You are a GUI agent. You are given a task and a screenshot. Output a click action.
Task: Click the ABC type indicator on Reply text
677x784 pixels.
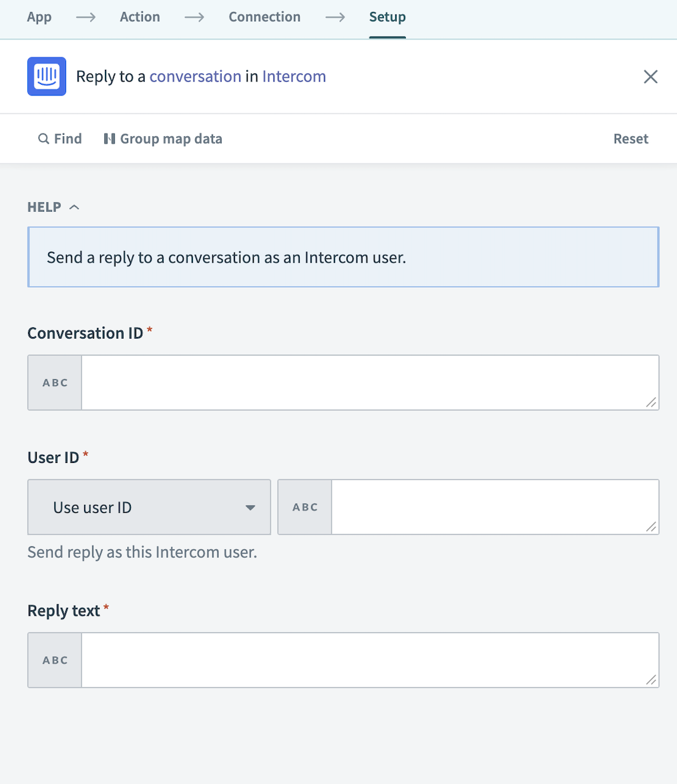pos(54,660)
